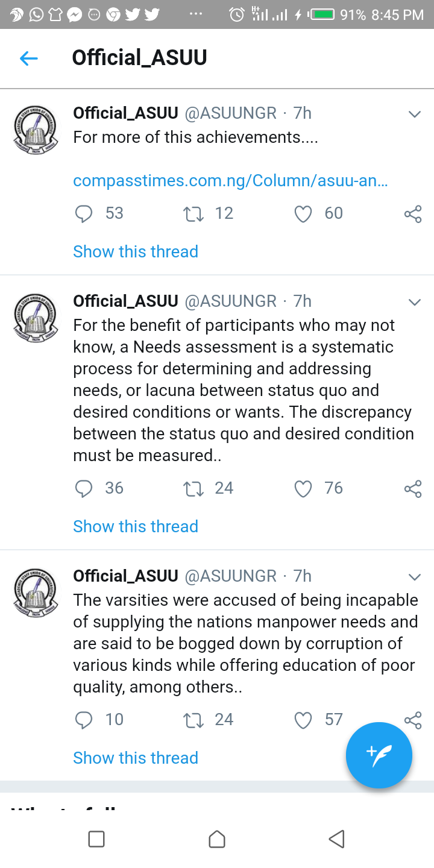Share the achievements tweet
This screenshot has height=868, width=434.
(413, 214)
